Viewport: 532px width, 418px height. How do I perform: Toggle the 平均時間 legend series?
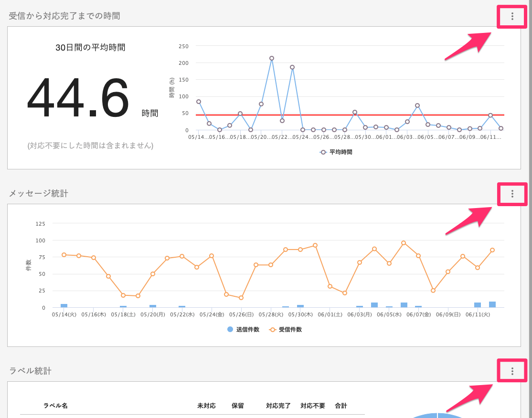coord(336,152)
